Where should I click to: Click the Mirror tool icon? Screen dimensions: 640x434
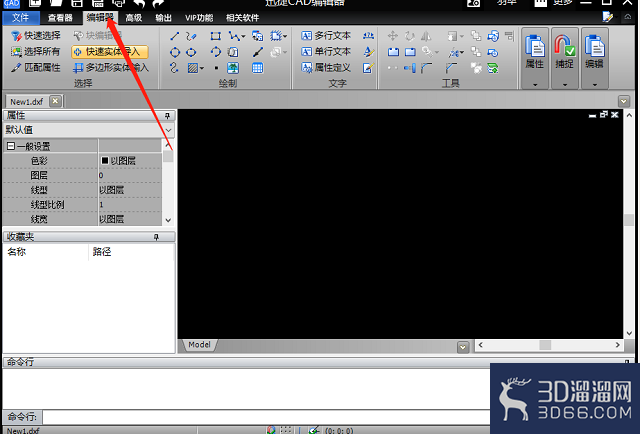point(426,36)
